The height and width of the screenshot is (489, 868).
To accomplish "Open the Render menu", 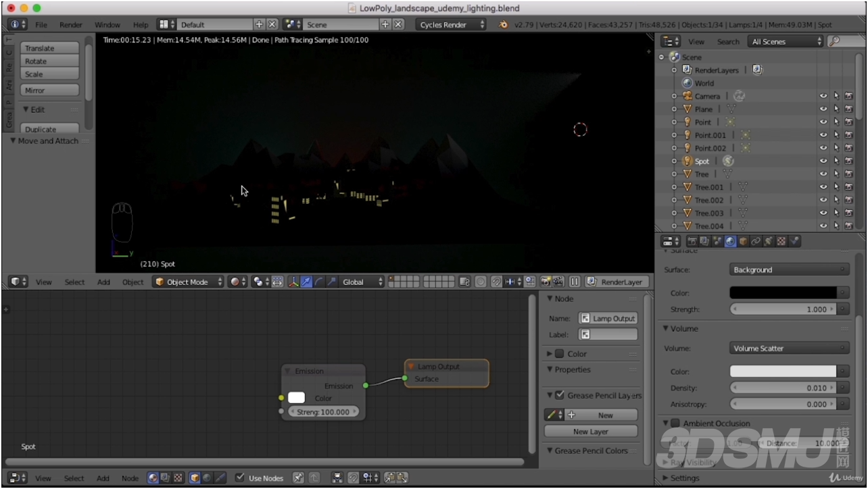I will [x=71, y=24].
